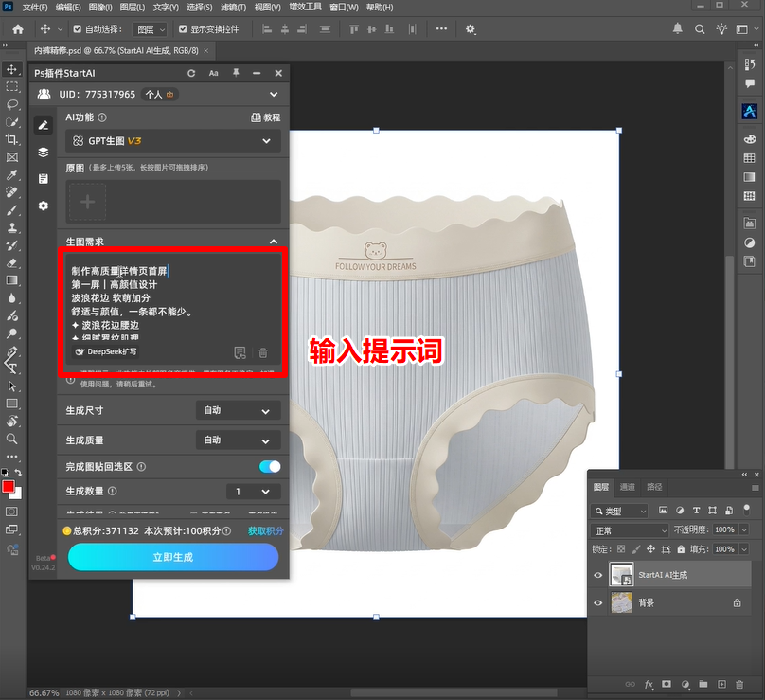This screenshot has height=700, width=765.
Task: Select the StartAI AI生成 layer thumbnail
Action: (621, 574)
